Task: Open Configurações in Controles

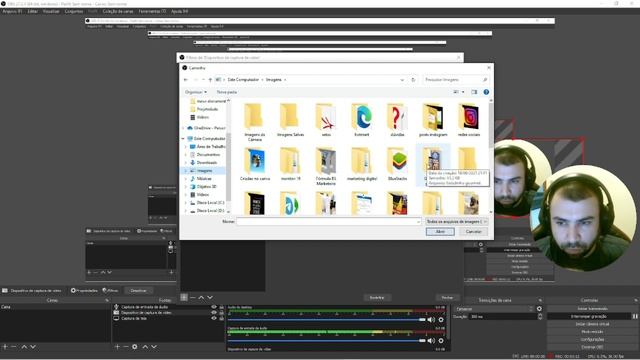Action: [x=592, y=339]
